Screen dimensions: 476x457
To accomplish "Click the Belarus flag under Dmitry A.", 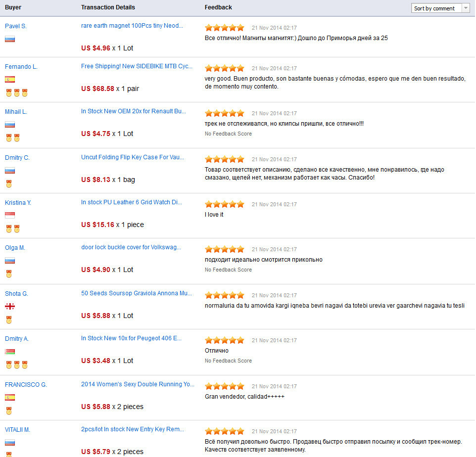I will tap(10, 352).
